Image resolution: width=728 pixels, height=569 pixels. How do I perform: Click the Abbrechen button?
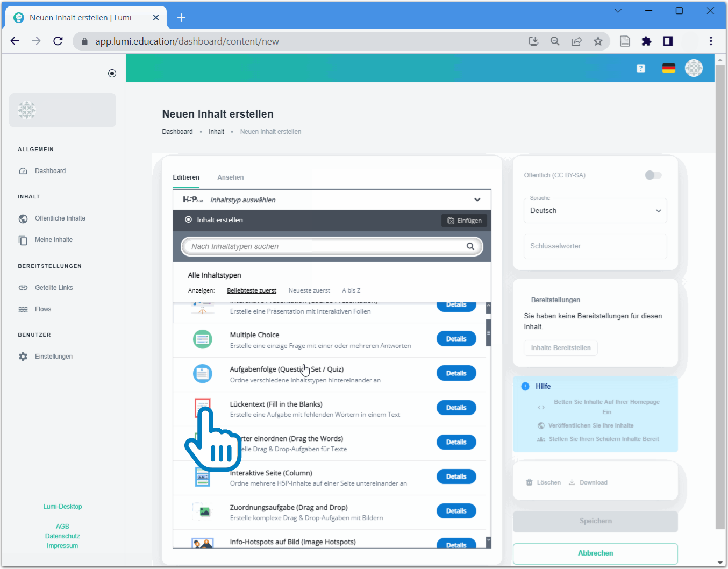[x=595, y=553]
